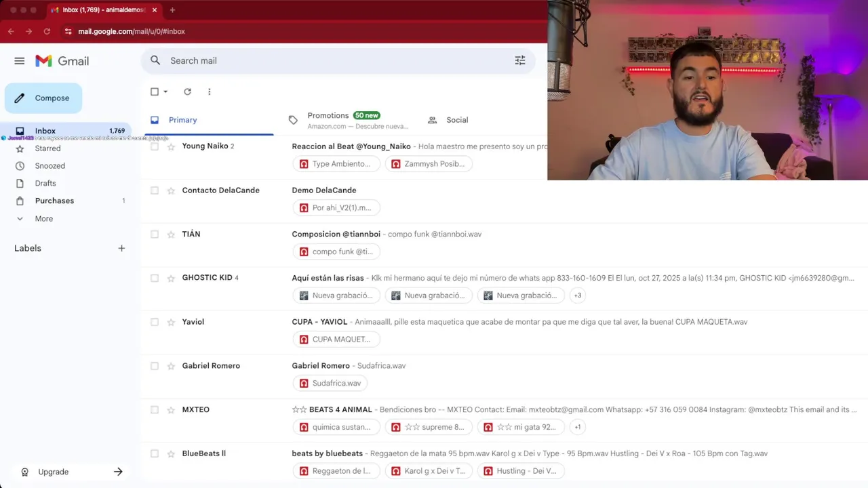
Task: Open email beats by bluebeats
Action: click(328, 453)
